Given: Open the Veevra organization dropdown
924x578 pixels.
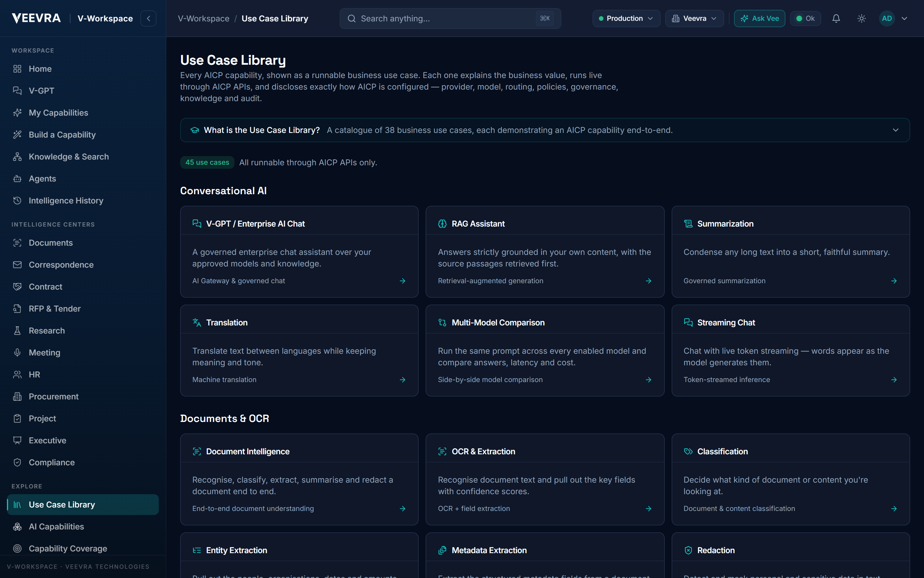Looking at the screenshot, I should [x=694, y=18].
